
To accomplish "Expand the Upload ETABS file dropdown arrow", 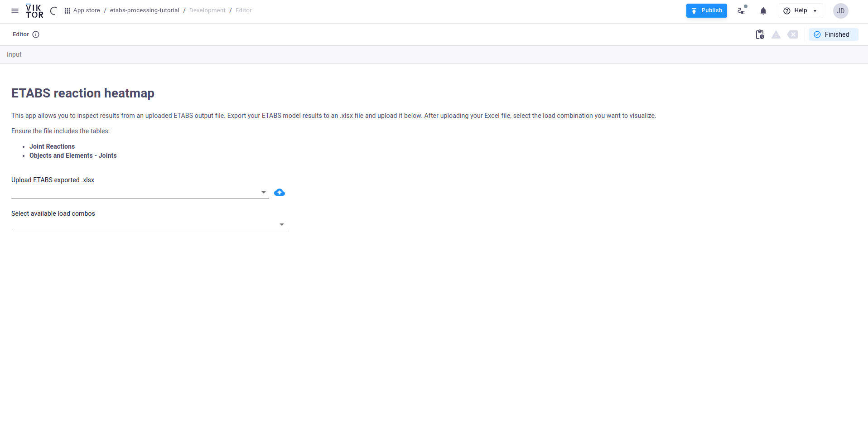I will (263, 193).
